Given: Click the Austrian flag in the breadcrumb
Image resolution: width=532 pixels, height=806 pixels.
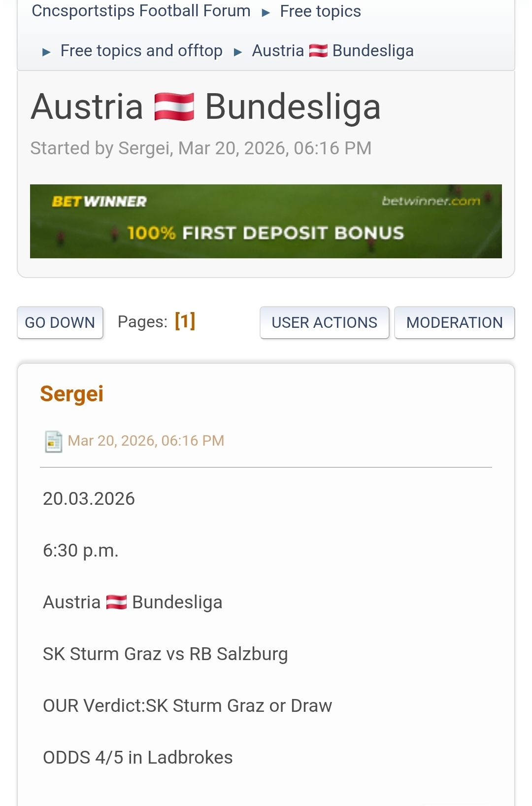Looking at the screenshot, I should click(x=318, y=51).
